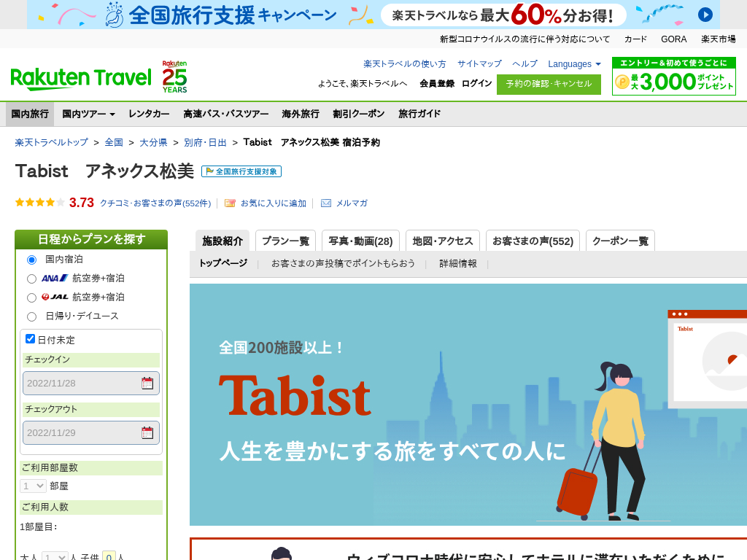Open the 割引クーポン nav item

(x=359, y=114)
